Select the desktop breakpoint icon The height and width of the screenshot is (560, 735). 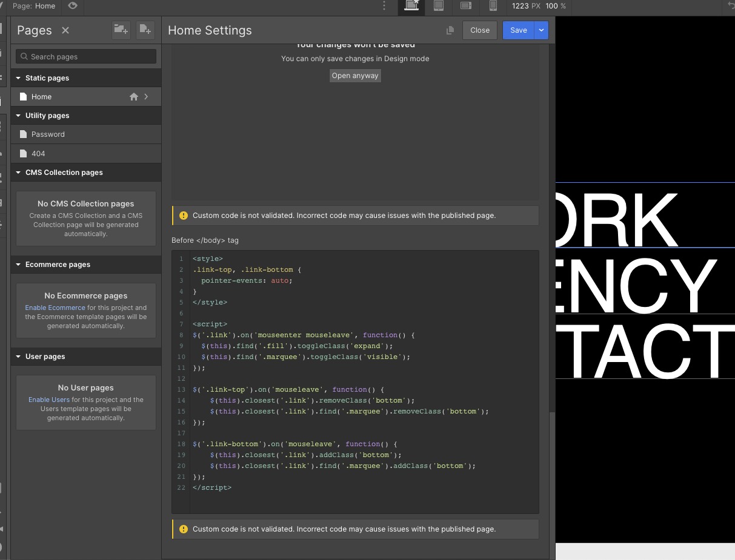pyautogui.click(x=411, y=6)
